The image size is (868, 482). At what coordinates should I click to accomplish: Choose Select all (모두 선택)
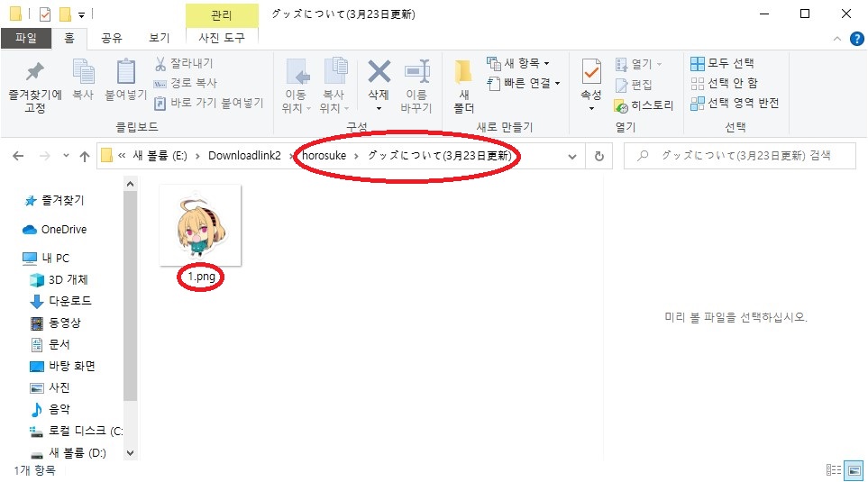[x=722, y=63]
